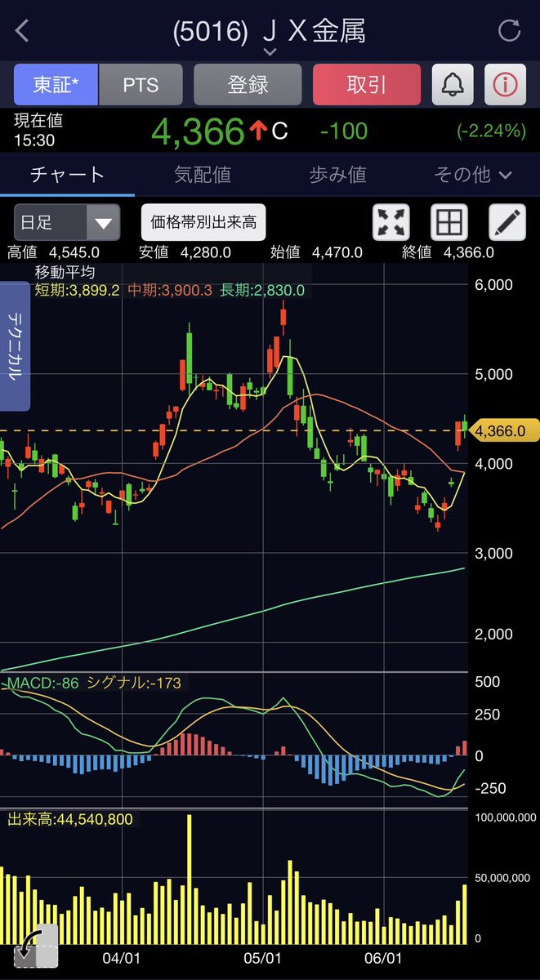The width and height of the screenshot is (540, 980).
Task: Switch to the PTS market
Action: 141,85
